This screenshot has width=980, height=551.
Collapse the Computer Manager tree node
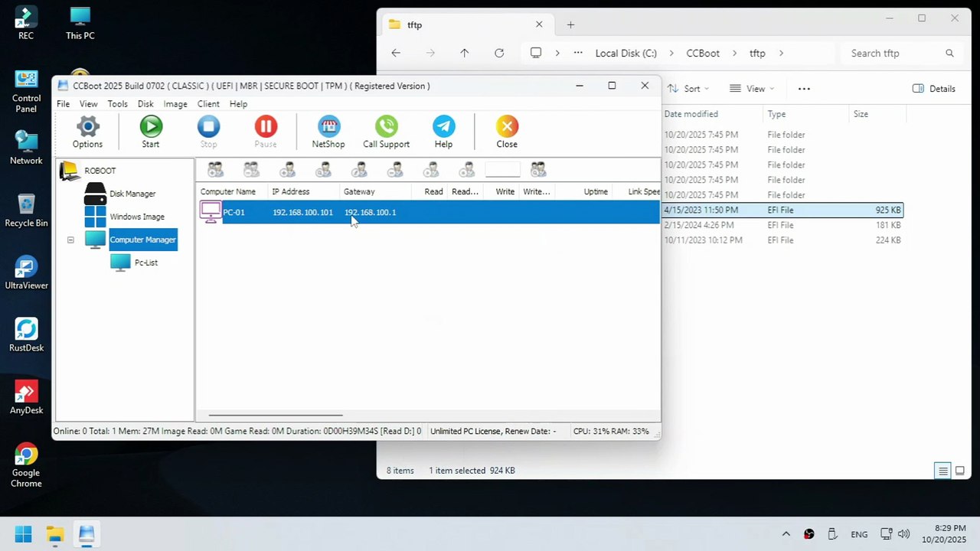[x=70, y=240]
